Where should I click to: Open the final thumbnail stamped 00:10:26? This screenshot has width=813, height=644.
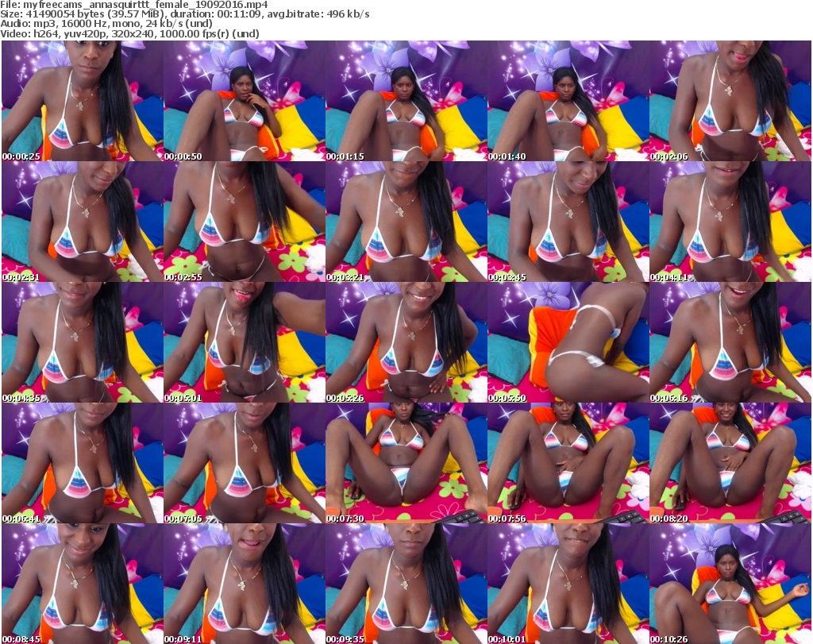(730, 584)
